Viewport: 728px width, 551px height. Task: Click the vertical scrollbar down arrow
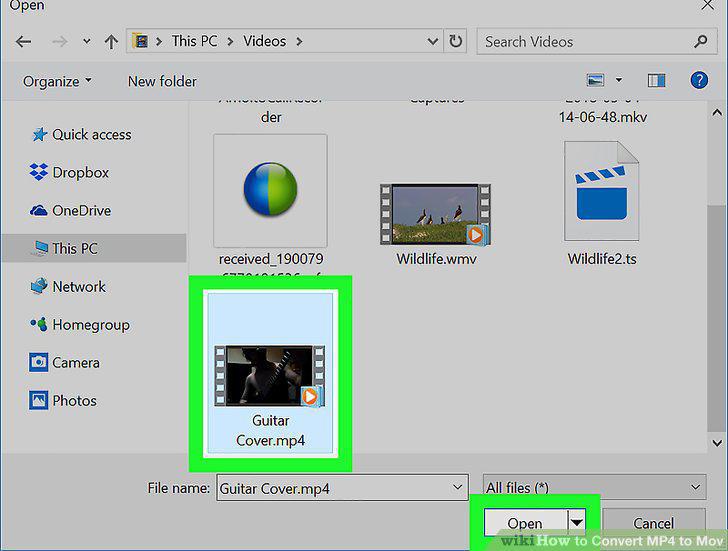(717, 443)
